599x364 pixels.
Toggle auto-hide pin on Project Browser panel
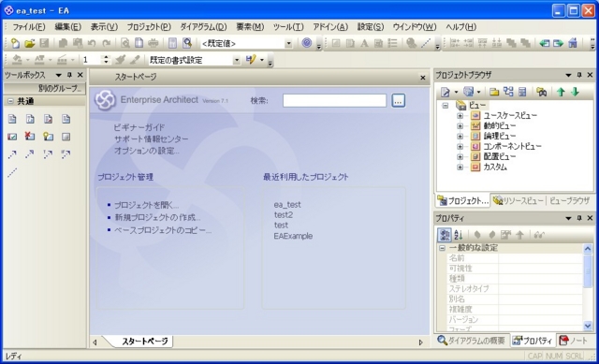(579, 75)
